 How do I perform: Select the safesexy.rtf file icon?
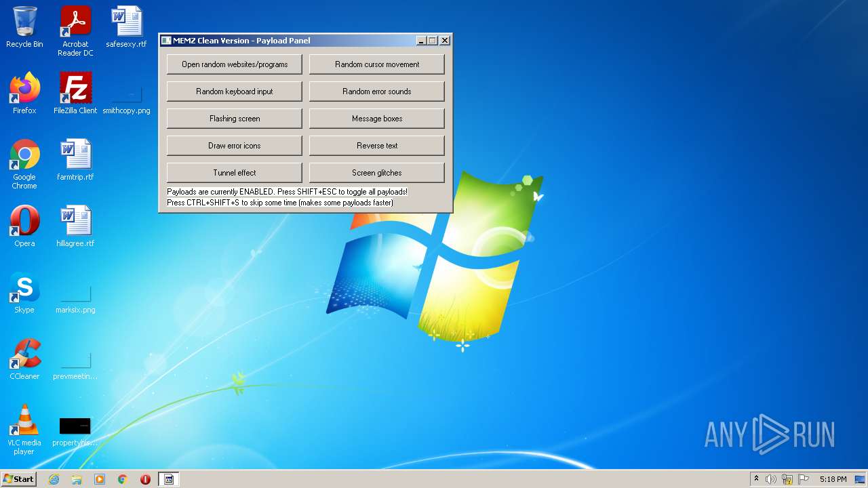[x=126, y=27]
